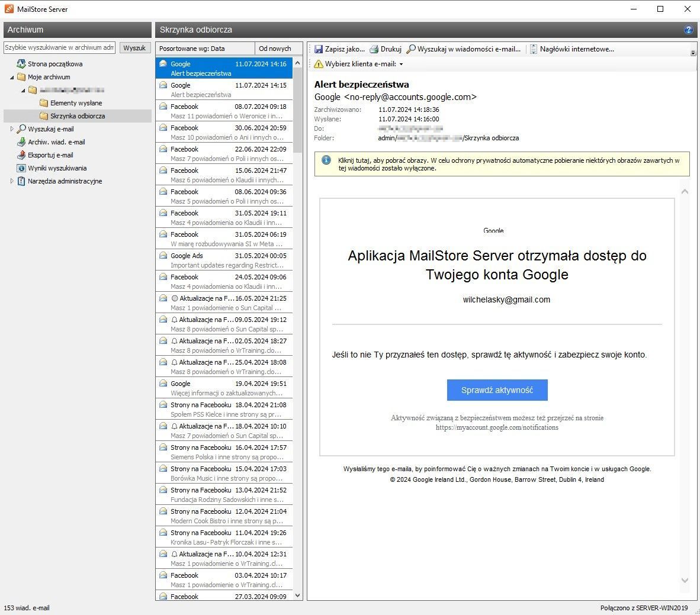Click the Wyszukaj e-mail magnifier icon

21,129
